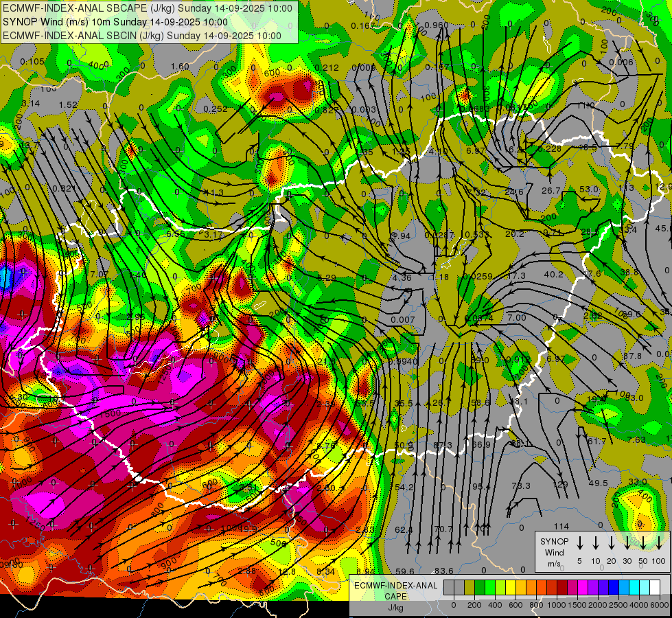Select the yellow CAPE legend swatch
672x618 pixels.
pos(511,587)
